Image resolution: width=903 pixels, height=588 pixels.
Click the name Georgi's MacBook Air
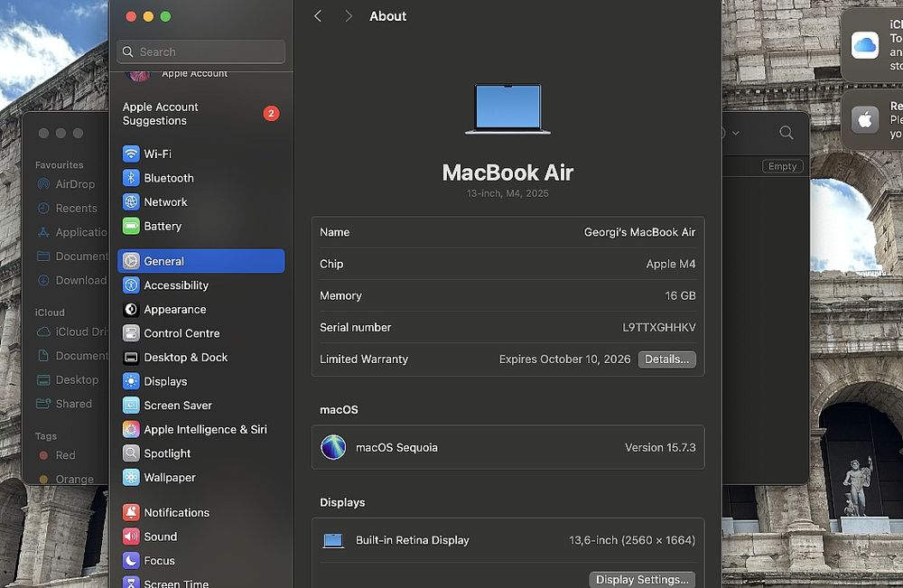pos(639,232)
